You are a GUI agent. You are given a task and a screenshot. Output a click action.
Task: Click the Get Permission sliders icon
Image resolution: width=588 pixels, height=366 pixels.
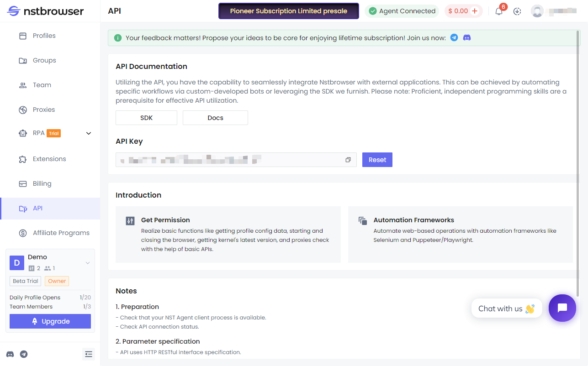tap(130, 221)
